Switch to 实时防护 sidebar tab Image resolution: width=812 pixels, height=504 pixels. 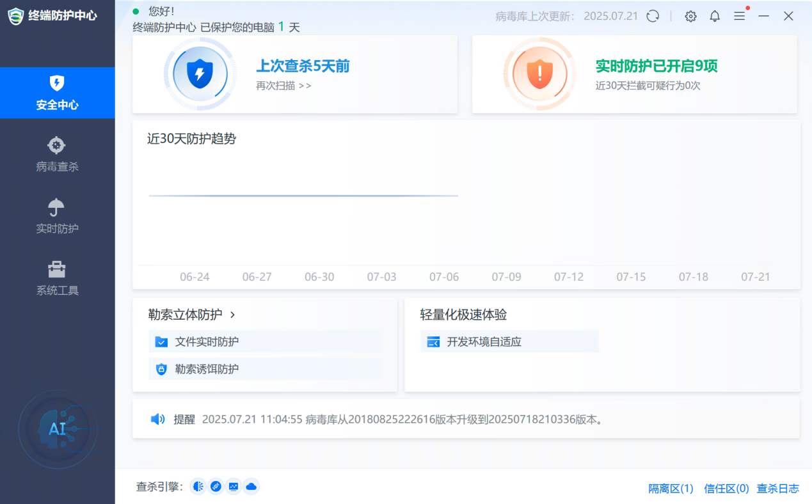(57, 217)
